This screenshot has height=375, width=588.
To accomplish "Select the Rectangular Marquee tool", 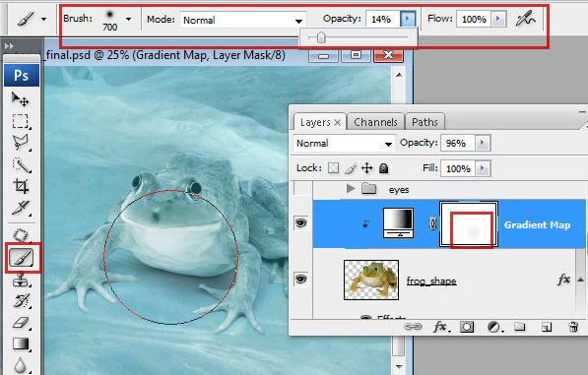I will tap(21, 121).
